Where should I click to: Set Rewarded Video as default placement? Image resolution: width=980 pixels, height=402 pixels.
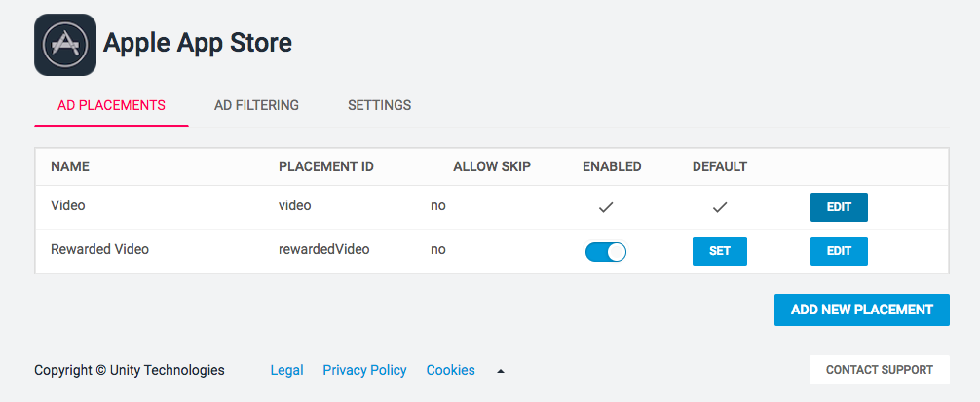tap(720, 251)
